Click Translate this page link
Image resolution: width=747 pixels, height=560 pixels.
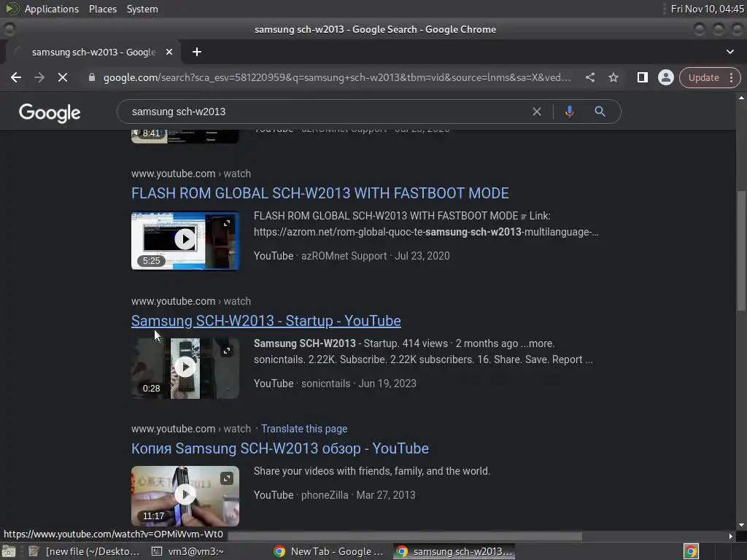[x=304, y=429]
